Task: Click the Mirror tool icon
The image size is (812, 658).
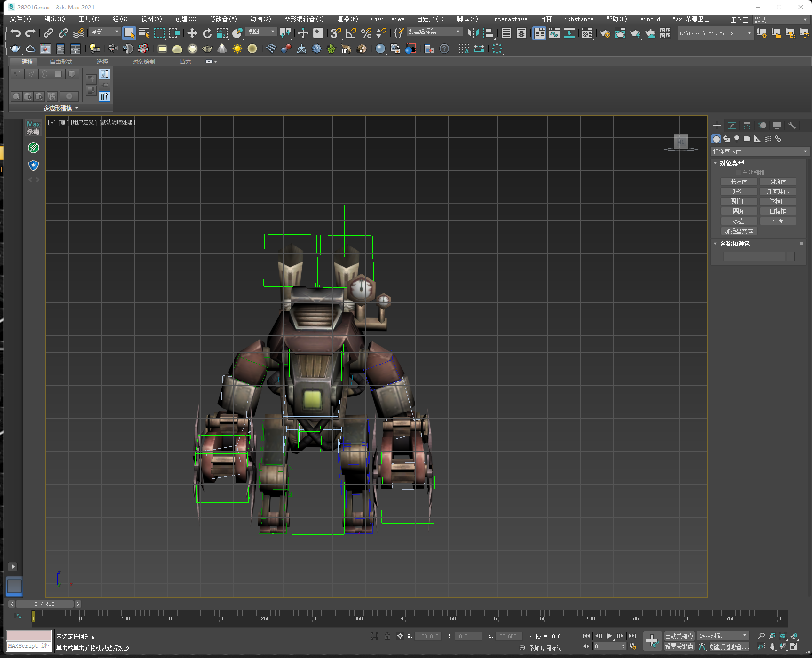Action: click(473, 33)
